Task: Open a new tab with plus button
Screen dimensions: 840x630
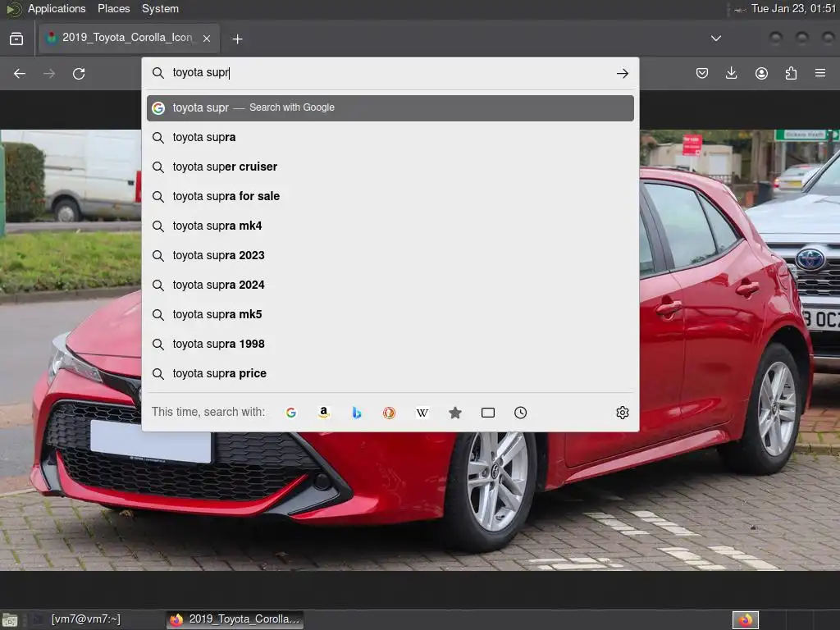Action: pyautogui.click(x=237, y=39)
